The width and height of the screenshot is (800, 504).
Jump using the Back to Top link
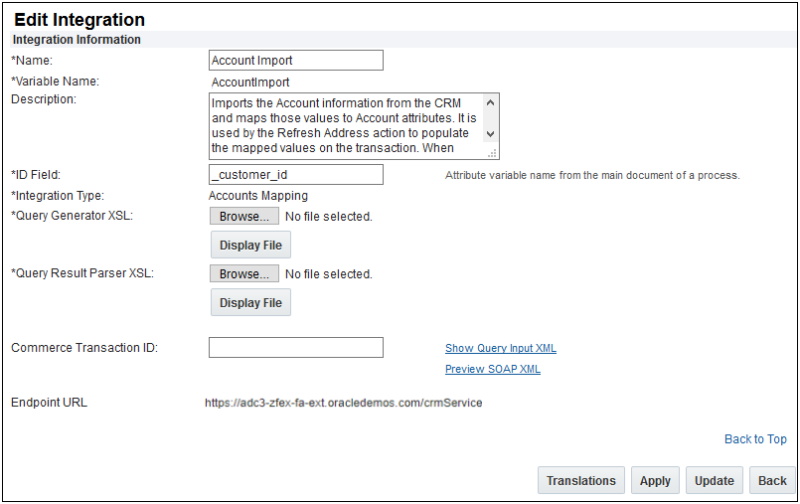click(755, 439)
